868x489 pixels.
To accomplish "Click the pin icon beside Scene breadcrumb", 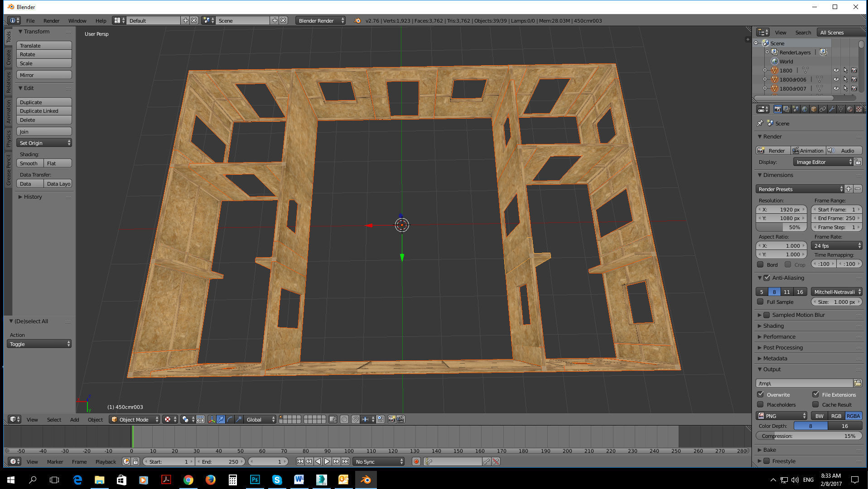I will click(760, 123).
